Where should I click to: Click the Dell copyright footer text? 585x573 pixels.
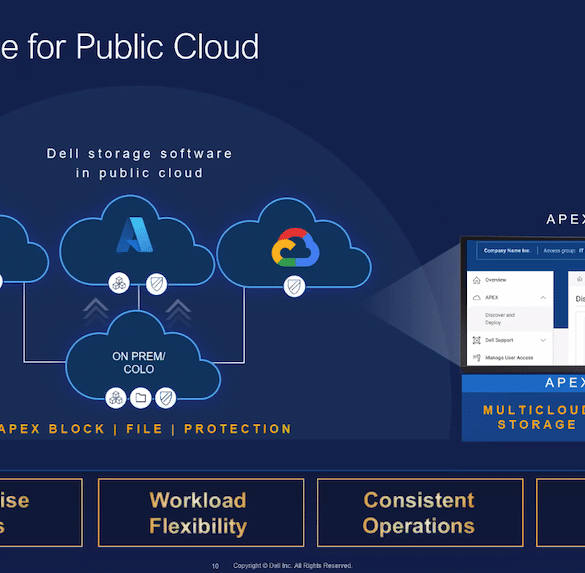(293, 566)
